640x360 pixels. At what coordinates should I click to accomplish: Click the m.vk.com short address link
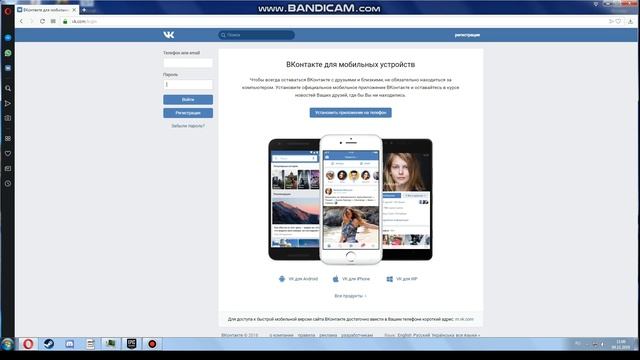click(x=464, y=319)
